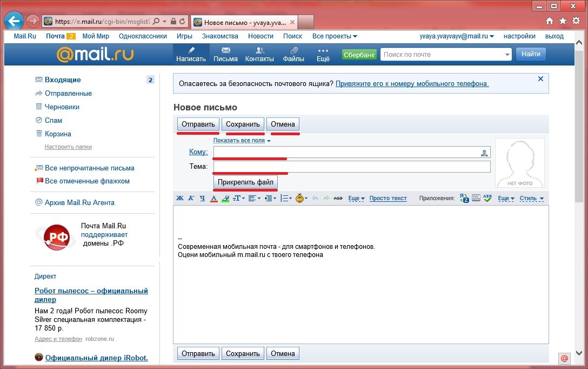Apply bold formatting (Ж)

180,198
